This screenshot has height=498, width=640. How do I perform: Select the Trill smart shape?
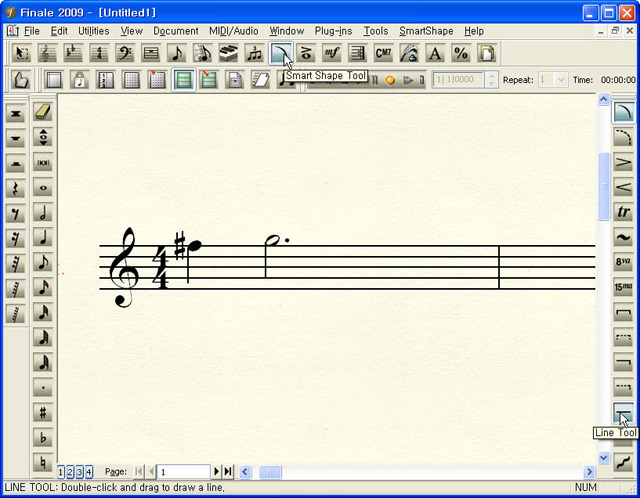623,212
